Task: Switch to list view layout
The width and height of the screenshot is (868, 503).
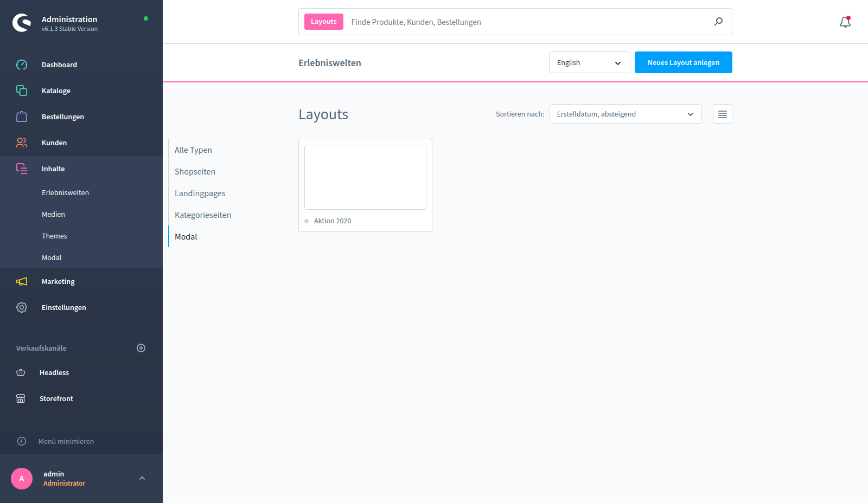Action: pos(722,114)
